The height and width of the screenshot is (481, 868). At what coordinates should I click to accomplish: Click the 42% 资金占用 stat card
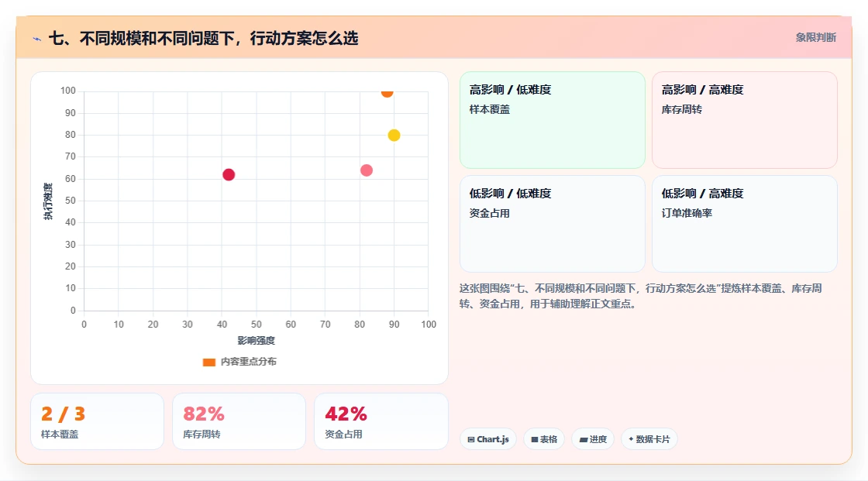381,421
